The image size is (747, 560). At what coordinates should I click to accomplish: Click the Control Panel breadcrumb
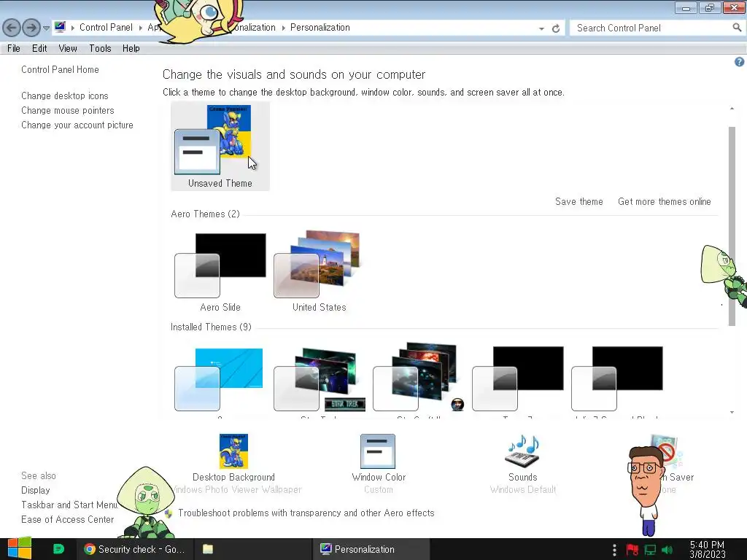click(x=106, y=28)
